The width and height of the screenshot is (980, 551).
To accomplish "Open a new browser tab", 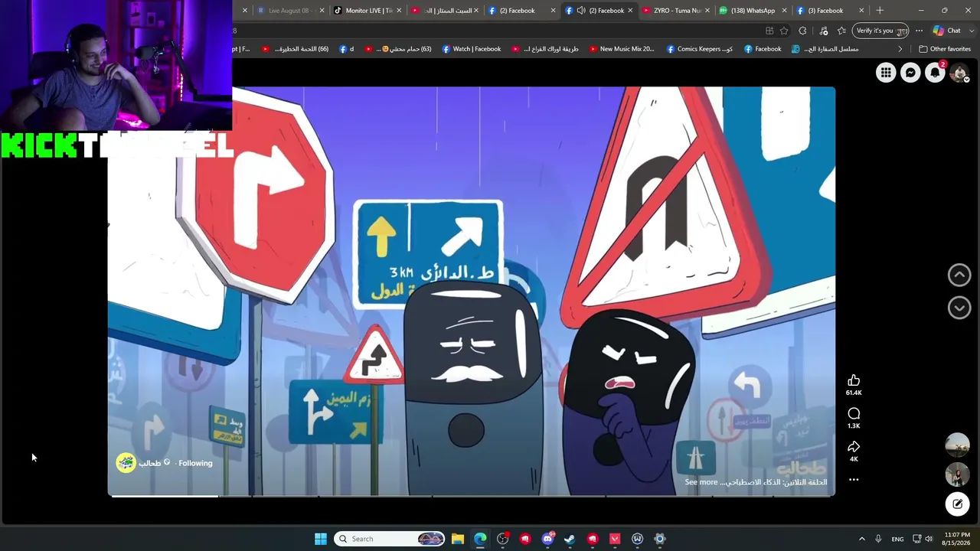I will coord(880,11).
